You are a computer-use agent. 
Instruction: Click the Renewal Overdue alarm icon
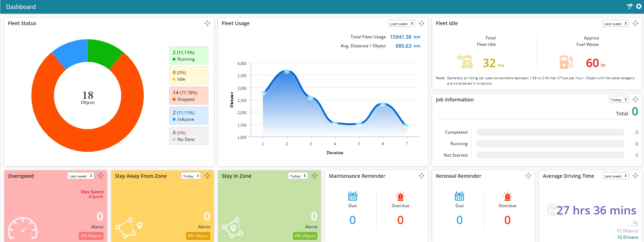point(507,196)
